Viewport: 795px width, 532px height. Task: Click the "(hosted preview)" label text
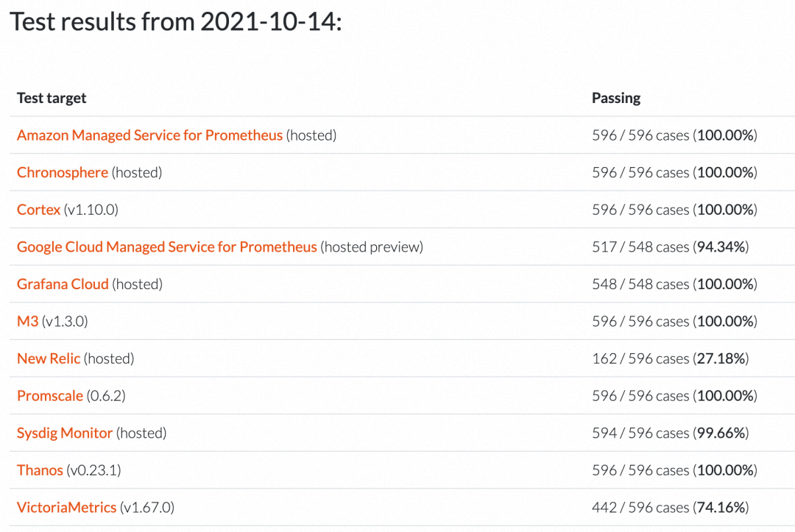pyautogui.click(x=372, y=247)
